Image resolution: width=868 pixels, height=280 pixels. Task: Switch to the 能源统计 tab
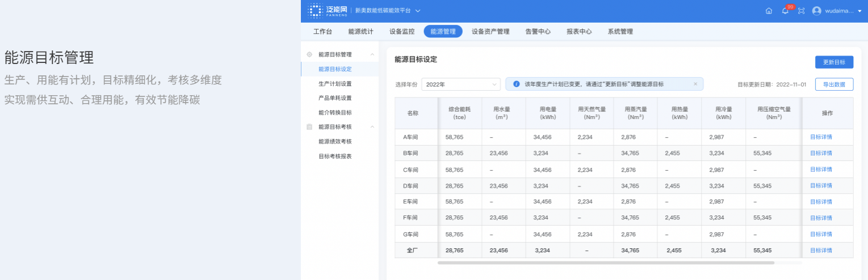360,32
